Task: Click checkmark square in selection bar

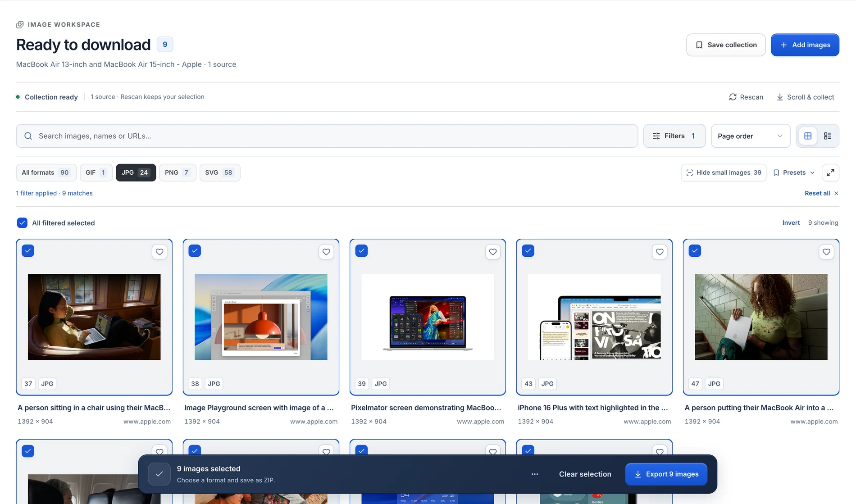Action: 159,474
